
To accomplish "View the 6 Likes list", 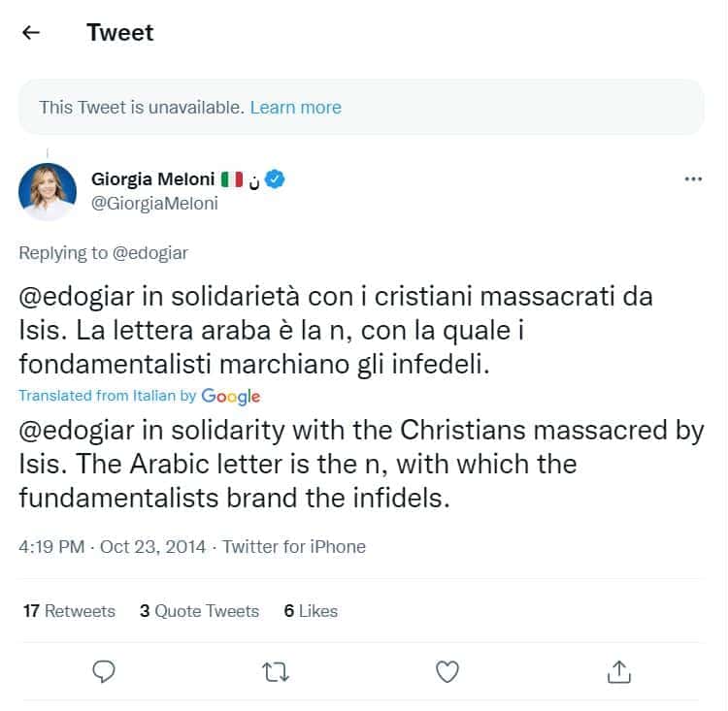I will click(311, 611).
